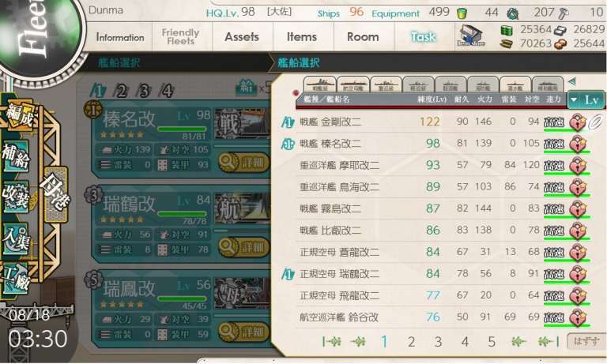
Task: Change the Lv sort order dropdown
Action: pyautogui.click(x=586, y=100)
